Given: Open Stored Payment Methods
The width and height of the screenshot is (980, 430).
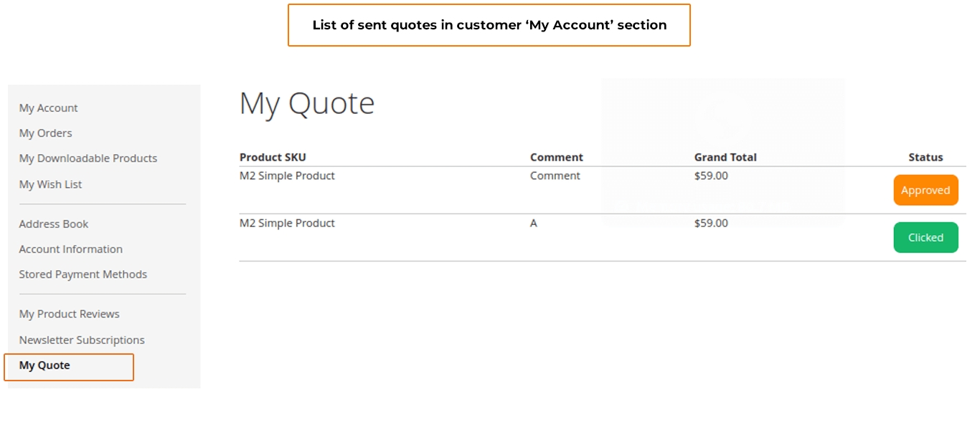Looking at the screenshot, I should 83,274.
